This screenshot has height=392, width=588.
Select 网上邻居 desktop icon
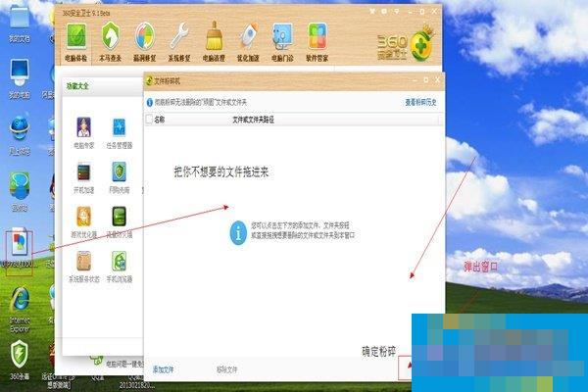tap(20, 135)
